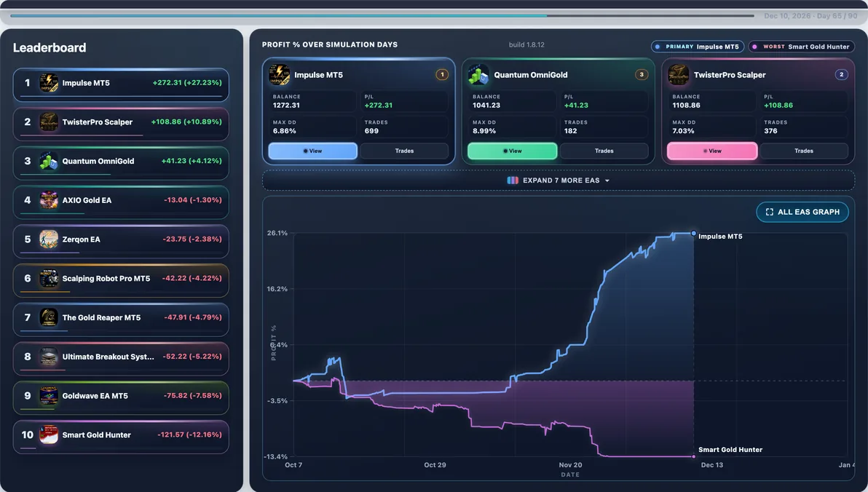Click the Smart Gold Hunter logo icon
This screenshot has width=868, height=492.
click(x=49, y=435)
